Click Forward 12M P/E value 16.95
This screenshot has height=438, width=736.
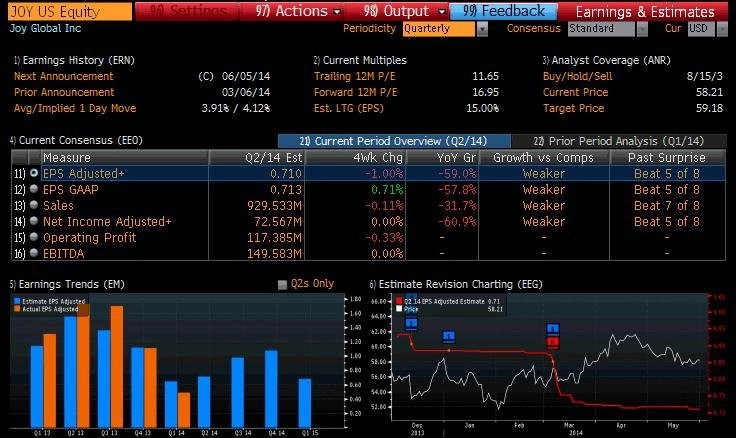485,92
